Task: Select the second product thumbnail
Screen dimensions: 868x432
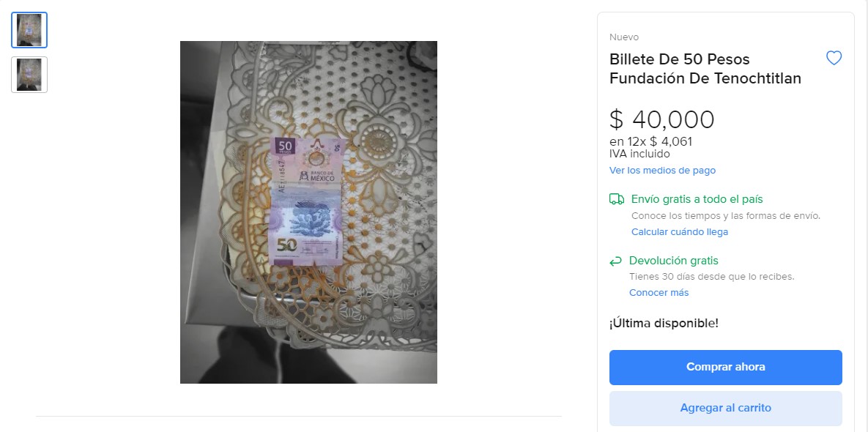Action: coord(29,75)
